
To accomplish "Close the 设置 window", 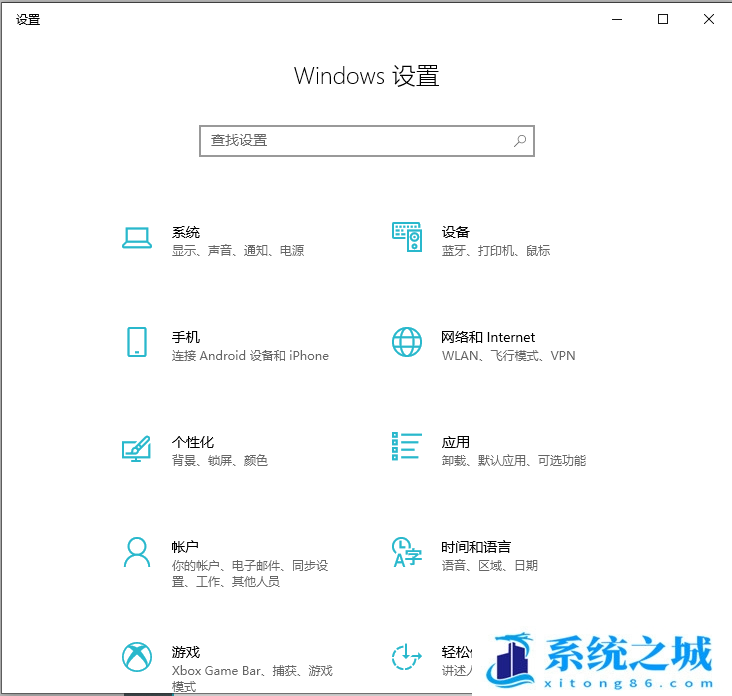I will tap(709, 20).
